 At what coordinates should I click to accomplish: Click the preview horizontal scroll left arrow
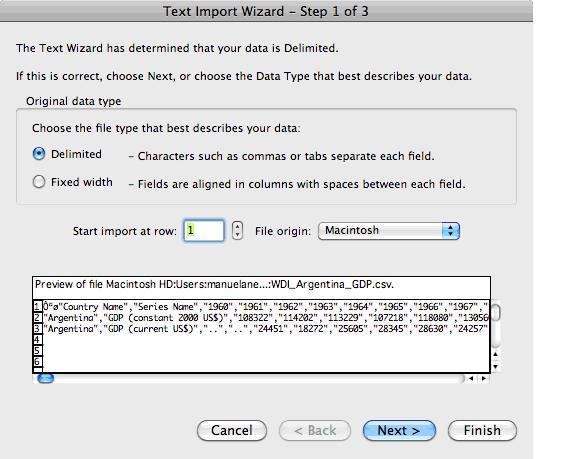tap(471, 378)
